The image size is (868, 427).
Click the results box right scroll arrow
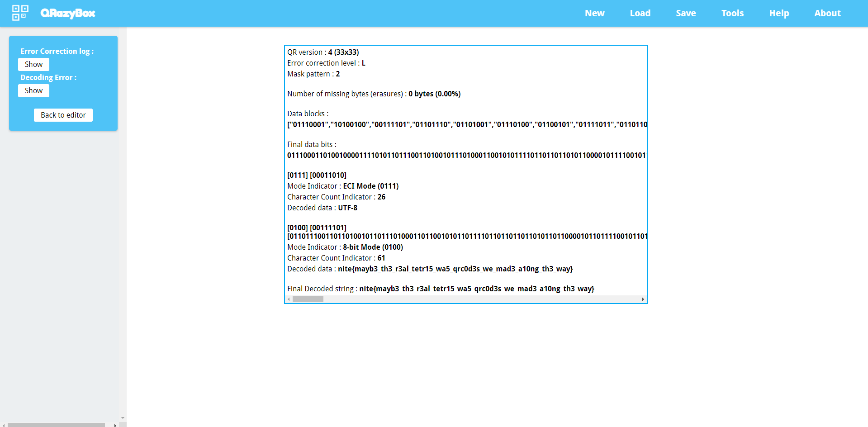click(643, 299)
